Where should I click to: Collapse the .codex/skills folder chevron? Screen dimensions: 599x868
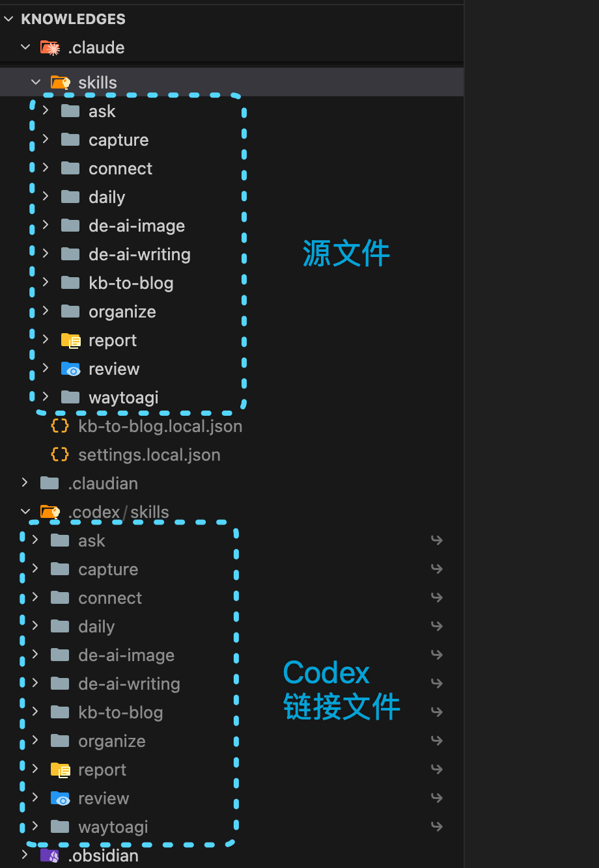pyautogui.click(x=25, y=512)
